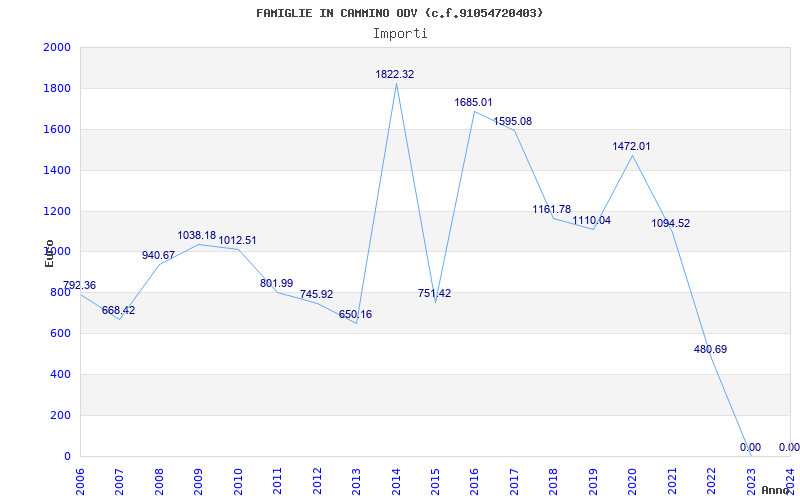Viewport: 800px width, 500px height.
Task: Click the Anno x-axis title
Action: click(777, 490)
